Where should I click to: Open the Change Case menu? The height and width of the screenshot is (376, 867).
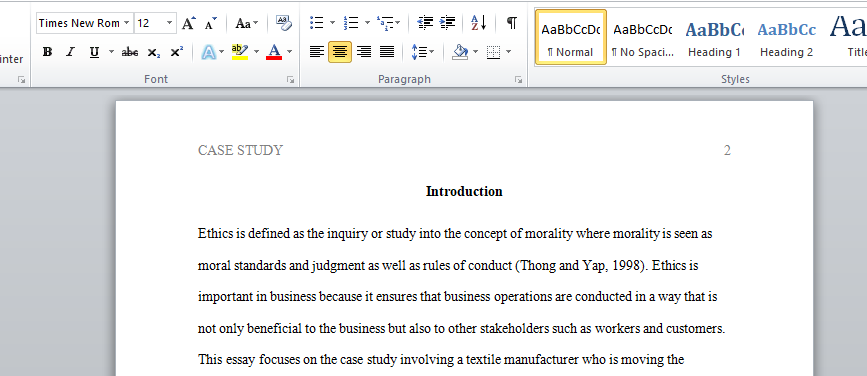point(247,23)
